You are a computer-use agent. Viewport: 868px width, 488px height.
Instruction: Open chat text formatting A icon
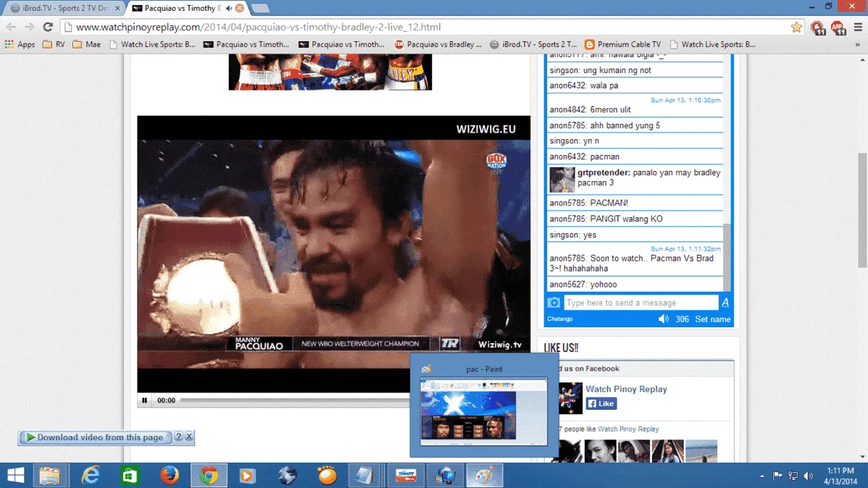(725, 303)
